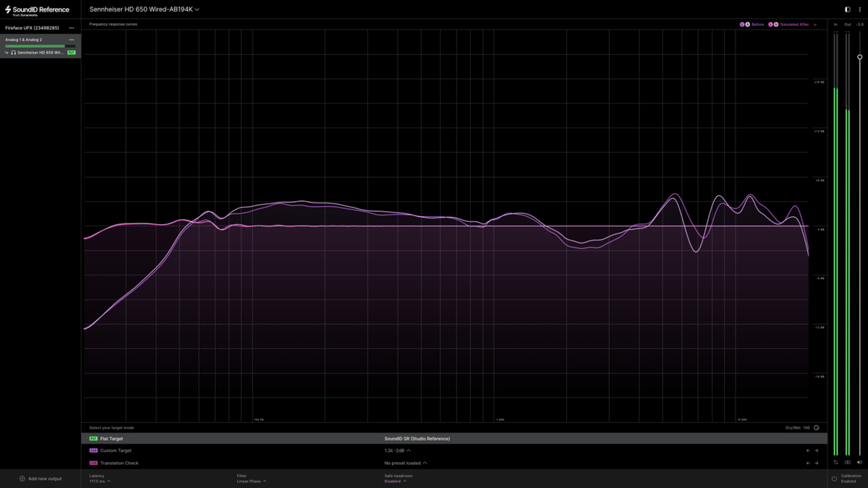Click the channel swap icon below meters

pos(835,463)
